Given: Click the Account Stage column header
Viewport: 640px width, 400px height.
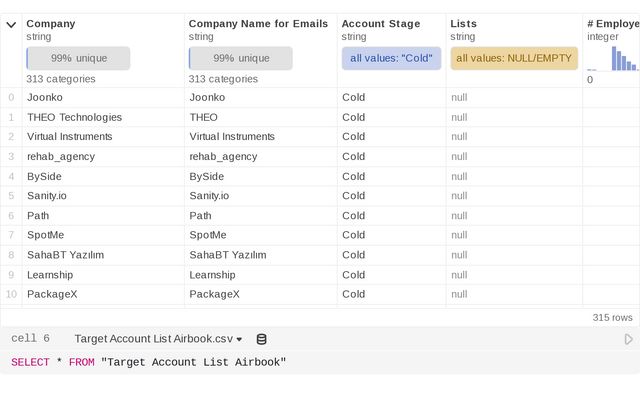Looking at the screenshot, I should [380, 23].
